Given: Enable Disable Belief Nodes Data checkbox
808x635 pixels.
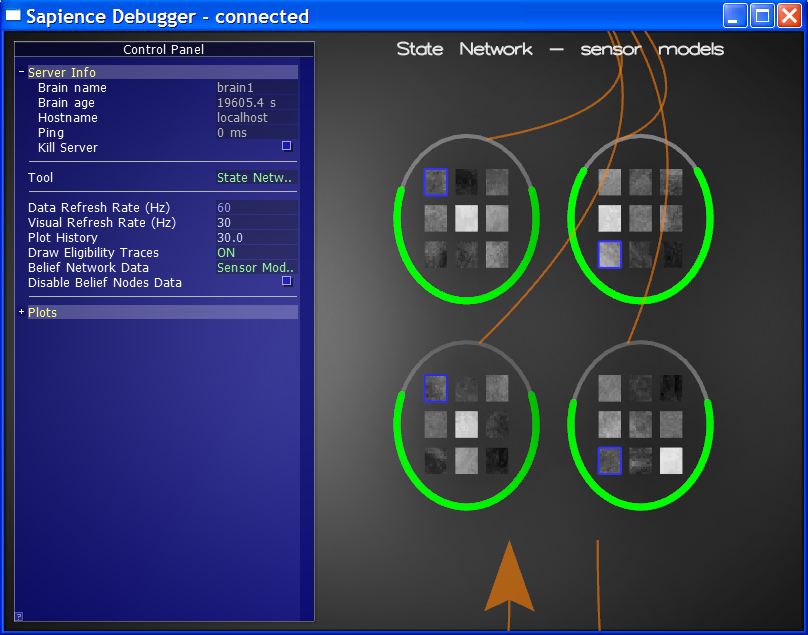Looking at the screenshot, I should pos(286,281).
